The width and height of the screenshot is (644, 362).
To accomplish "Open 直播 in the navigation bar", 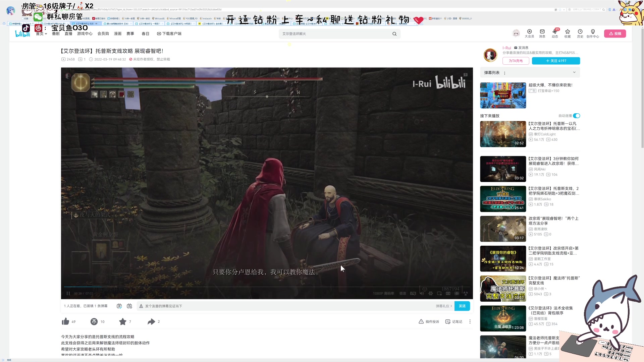I will [x=68, y=34].
